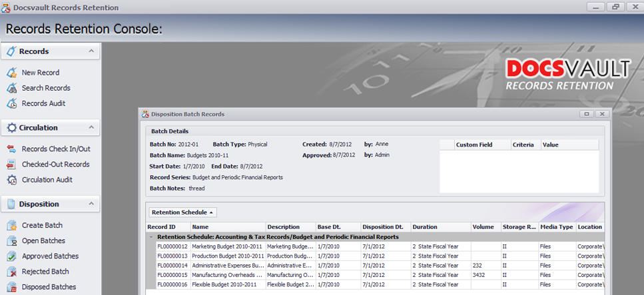Screen dimensions: 644x295
Task: Sort by Duration column header
Action: (x=441, y=227)
